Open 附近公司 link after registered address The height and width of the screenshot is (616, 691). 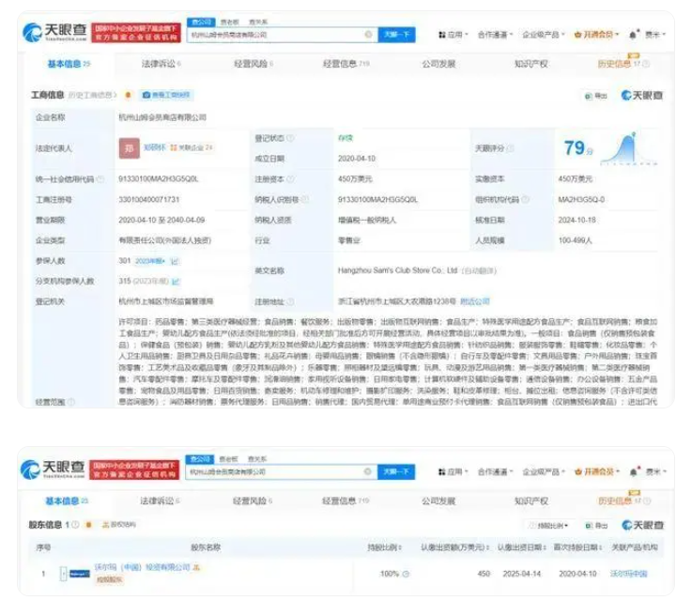[x=475, y=301]
